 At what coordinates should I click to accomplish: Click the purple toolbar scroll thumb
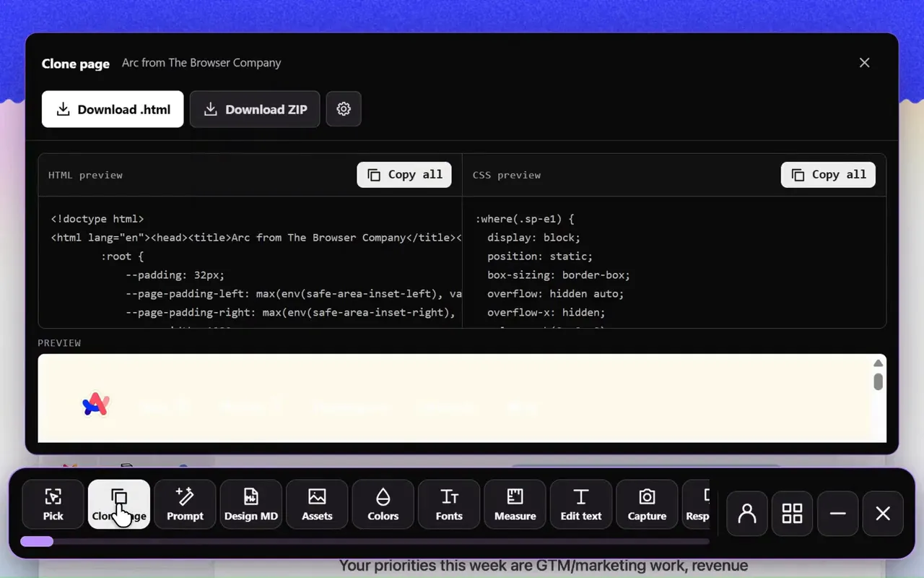pos(37,541)
